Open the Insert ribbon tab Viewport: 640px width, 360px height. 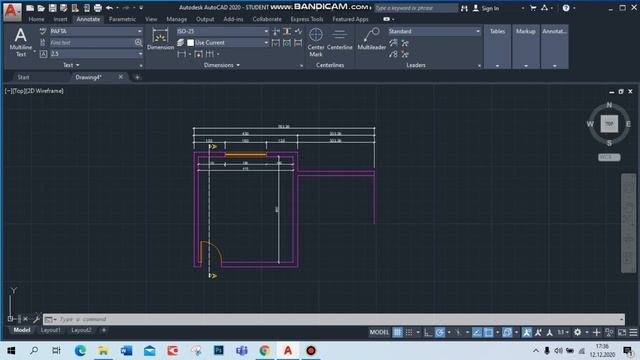pyautogui.click(x=60, y=19)
